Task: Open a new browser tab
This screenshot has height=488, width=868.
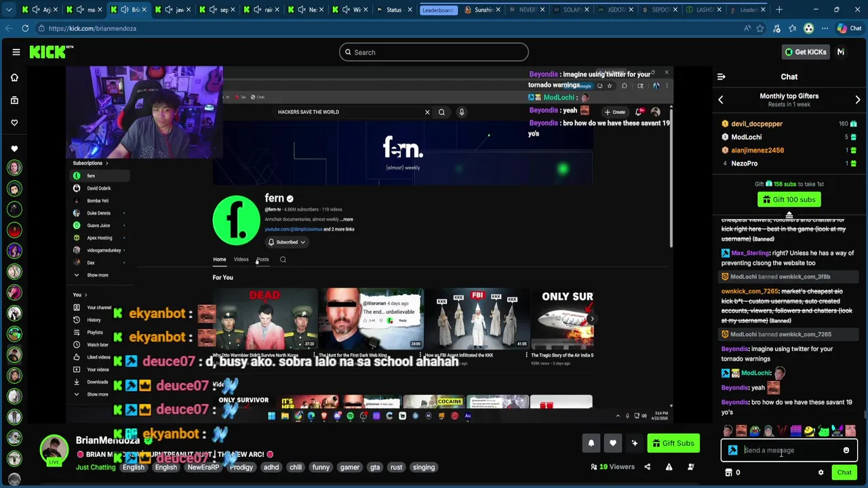Action: pyautogui.click(x=779, y=9)
